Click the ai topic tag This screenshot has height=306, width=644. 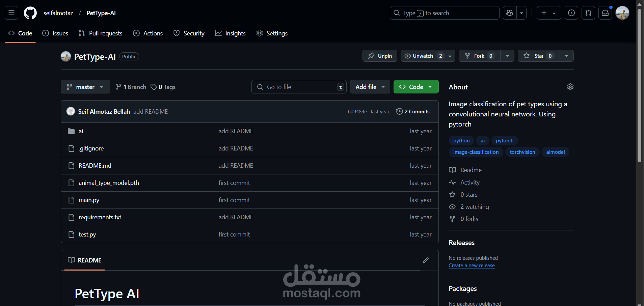(x=483, y=141)
